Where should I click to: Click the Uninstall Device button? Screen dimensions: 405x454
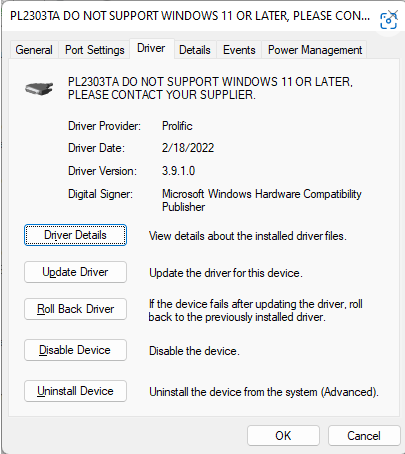coord(75,391)
